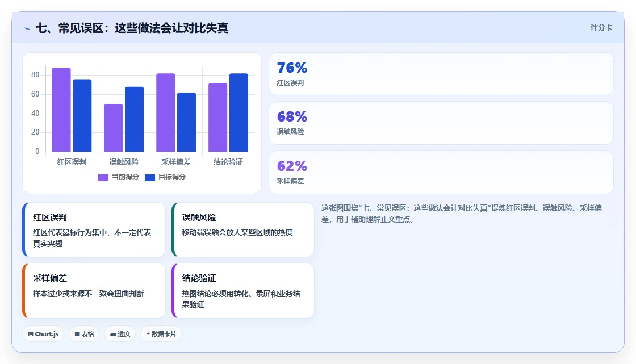Click the text 红区代表鼠标行为集中
Viewport: 636px width, 364px height.
70,232
